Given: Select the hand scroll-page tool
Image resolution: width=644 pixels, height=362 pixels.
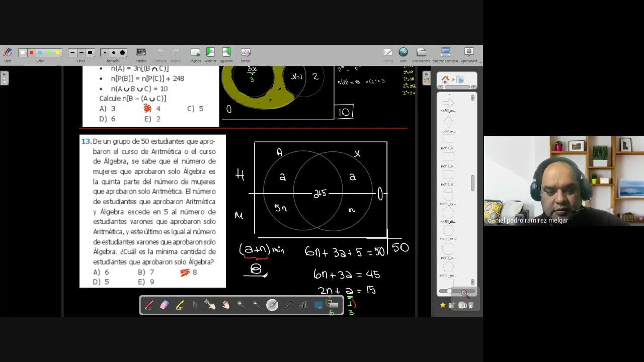Looking at the screenshot, I should (226, 305).
